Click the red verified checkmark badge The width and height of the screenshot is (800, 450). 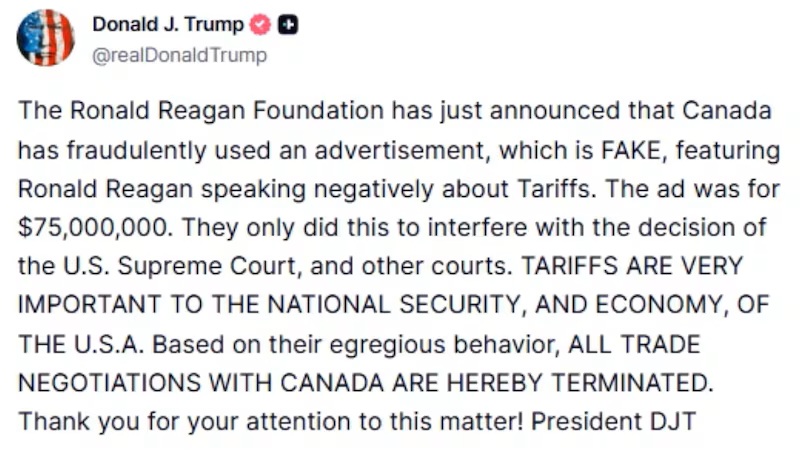point(260,26)
